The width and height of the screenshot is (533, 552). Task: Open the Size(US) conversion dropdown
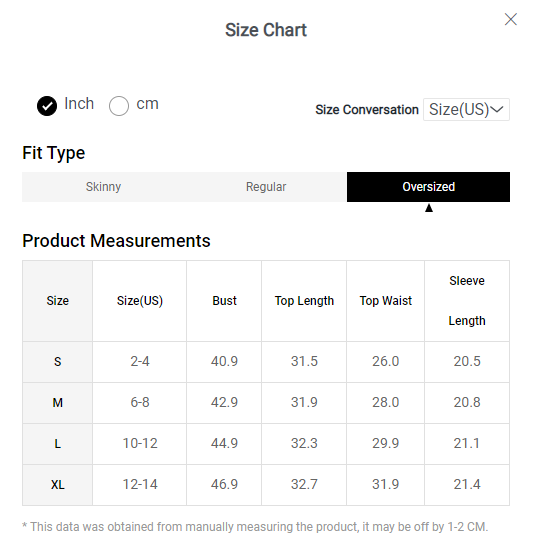[466, 109]
